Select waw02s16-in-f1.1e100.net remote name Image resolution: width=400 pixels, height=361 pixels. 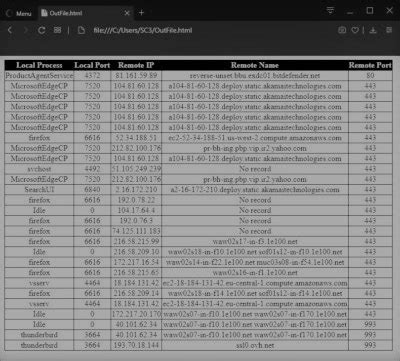pos(255,273)
